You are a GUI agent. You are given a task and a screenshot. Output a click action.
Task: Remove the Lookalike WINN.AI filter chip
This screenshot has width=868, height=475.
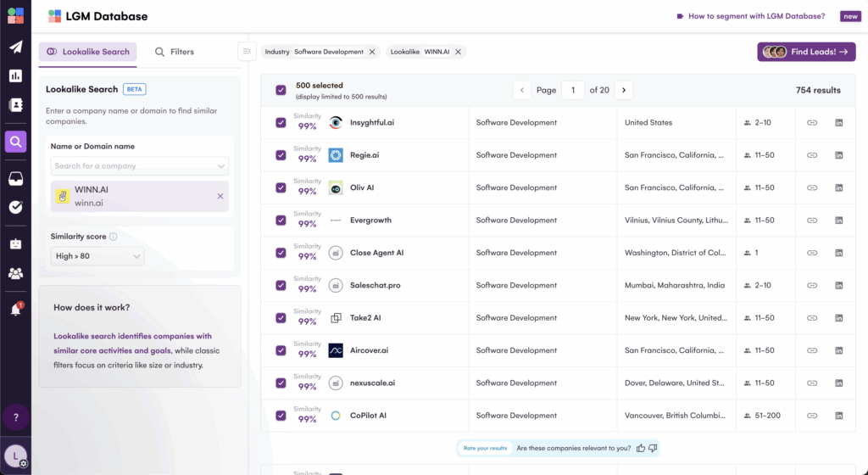[x=458, y=52]
